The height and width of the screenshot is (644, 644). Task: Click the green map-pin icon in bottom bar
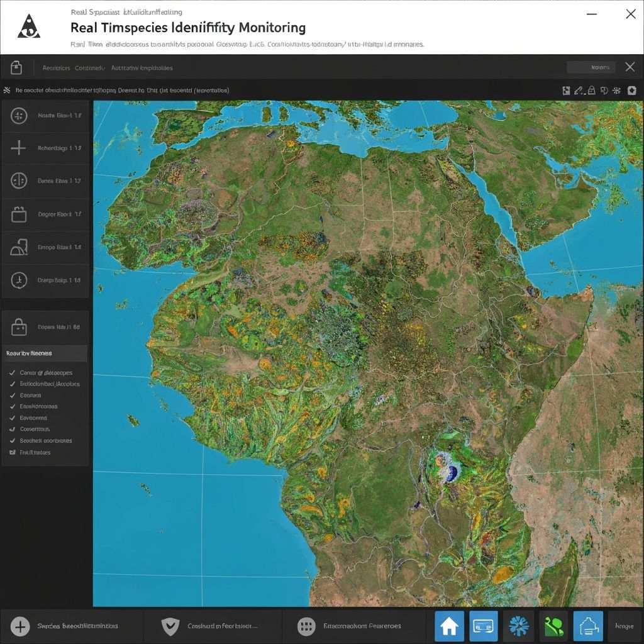pyautogui.click(x=553, y=626)
